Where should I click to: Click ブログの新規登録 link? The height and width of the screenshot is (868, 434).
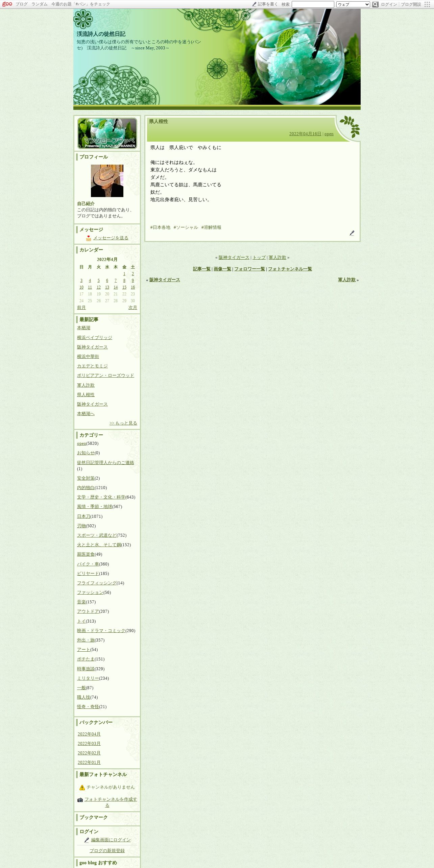coord(107,851)
